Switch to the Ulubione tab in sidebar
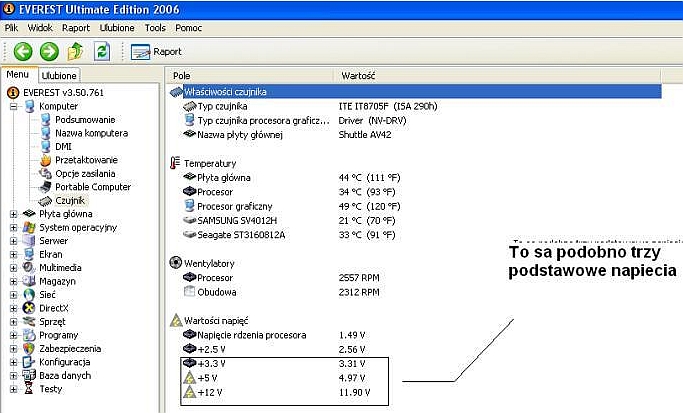 (x=59, y=75)
